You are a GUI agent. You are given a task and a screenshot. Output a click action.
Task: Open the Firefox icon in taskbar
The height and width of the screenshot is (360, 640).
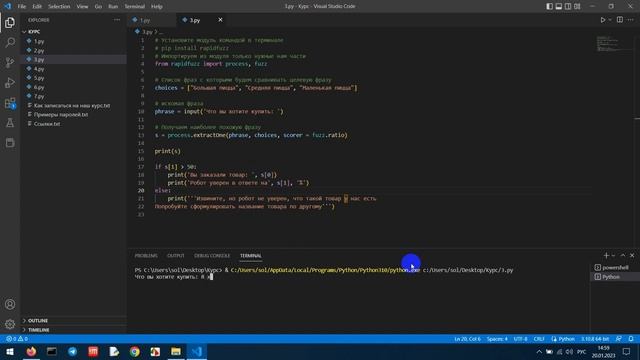pyautogui.click(x=31, y=351)
